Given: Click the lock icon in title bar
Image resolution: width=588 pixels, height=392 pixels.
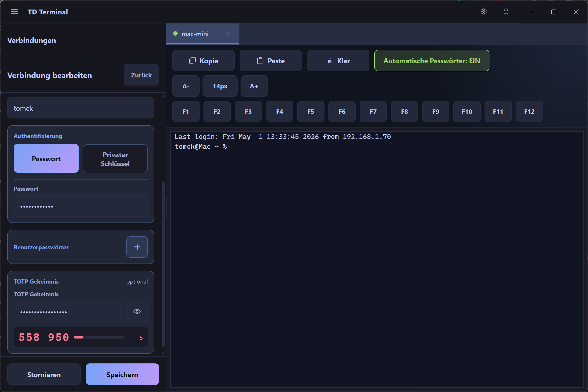Looking at the screenshot, I should tap(506, 11).
